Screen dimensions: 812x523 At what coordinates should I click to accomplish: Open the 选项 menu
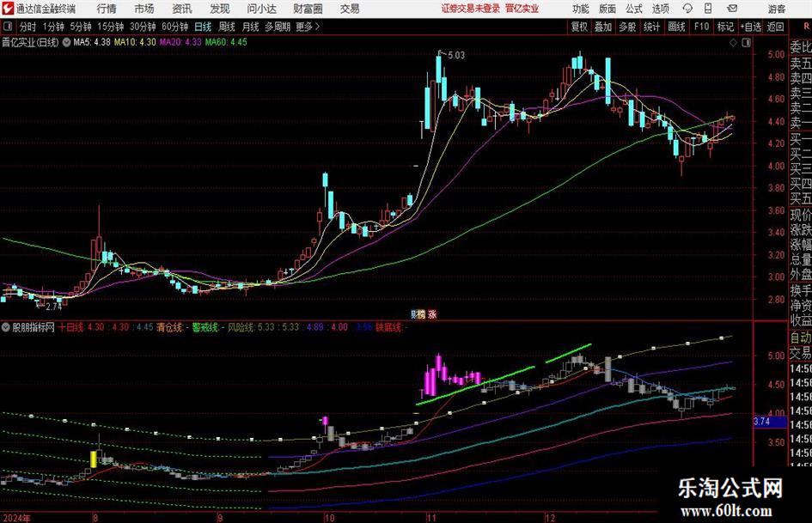[x=660, y=9]
